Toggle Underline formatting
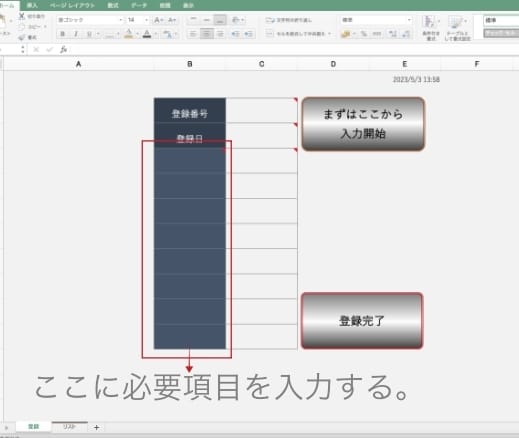 pos(89,34)
